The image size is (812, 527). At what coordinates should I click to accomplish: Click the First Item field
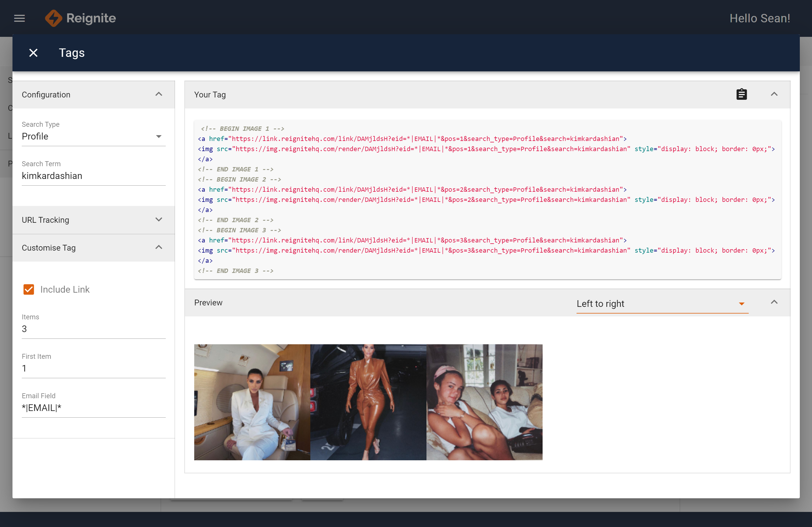click(x=93, y=368)
